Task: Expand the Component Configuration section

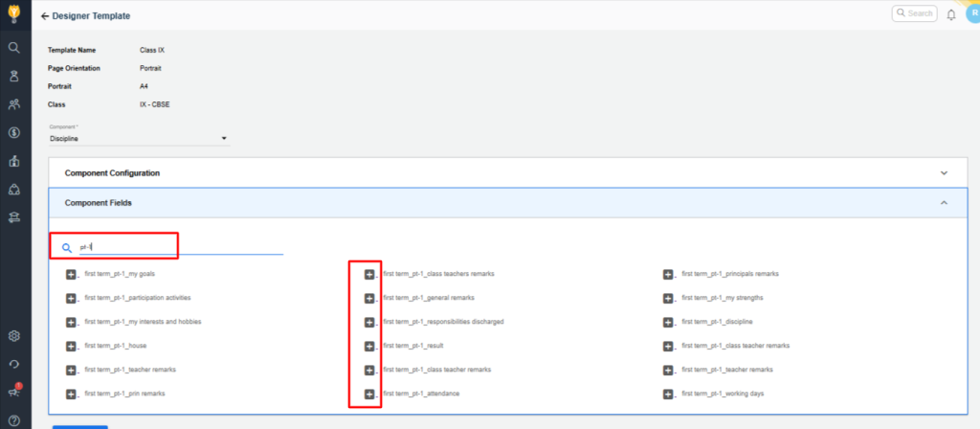Action: [944, 173]
